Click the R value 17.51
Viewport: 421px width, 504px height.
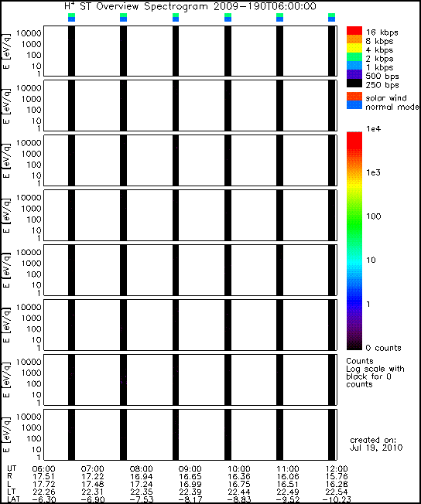click(44, 477)
